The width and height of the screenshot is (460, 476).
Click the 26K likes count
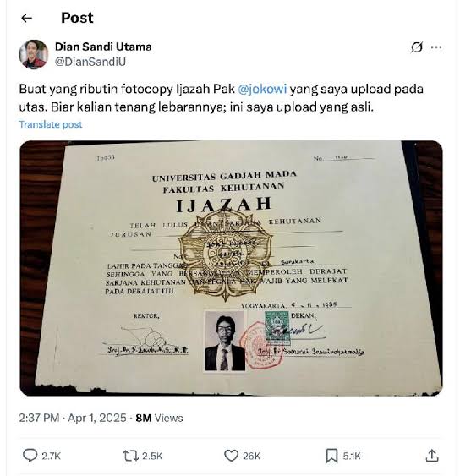[251, 456]
